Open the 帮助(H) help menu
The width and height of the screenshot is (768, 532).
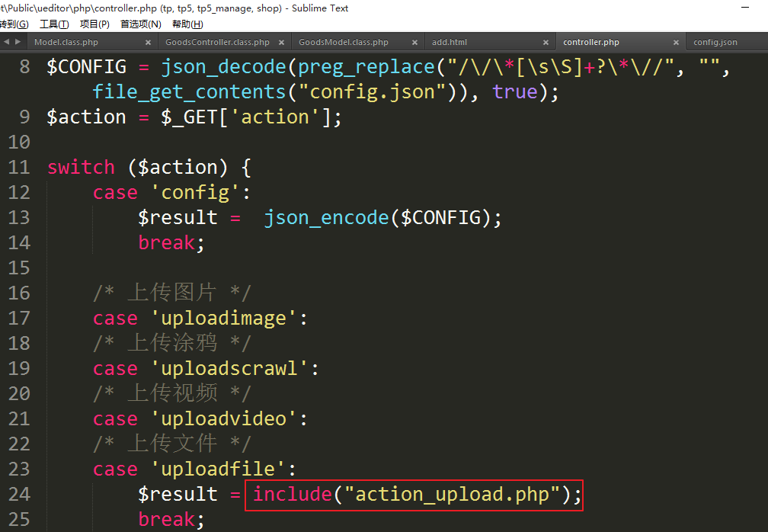[187, 24]
